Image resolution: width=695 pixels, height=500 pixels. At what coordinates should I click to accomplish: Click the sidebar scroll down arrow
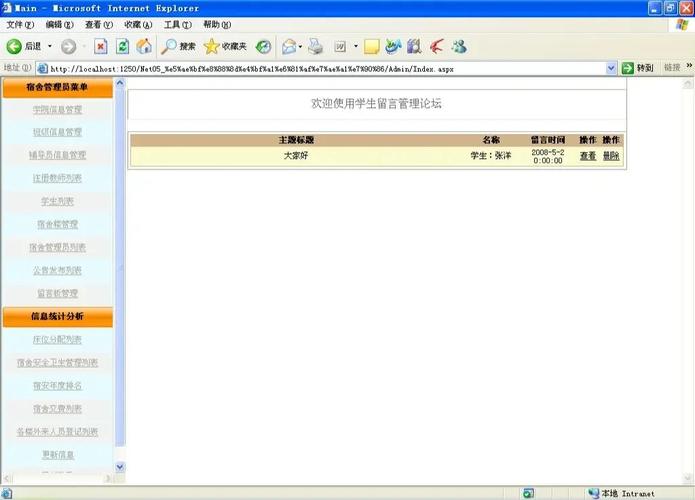[121, 467]
